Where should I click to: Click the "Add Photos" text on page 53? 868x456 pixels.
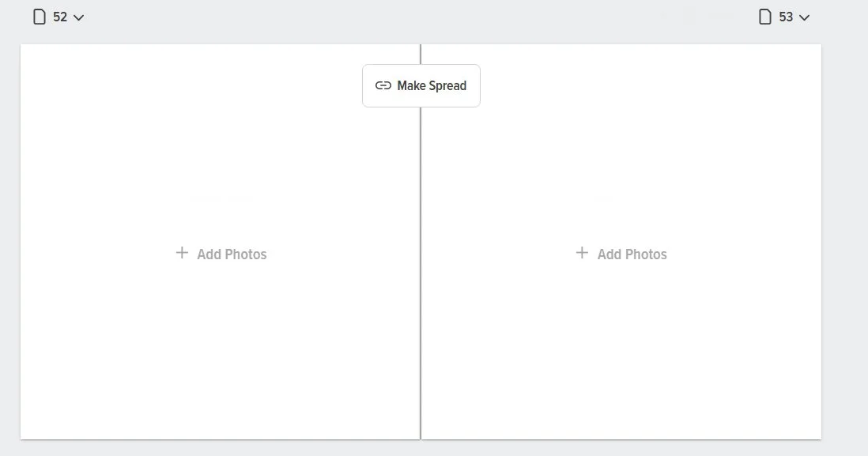[x=632, y=254]
